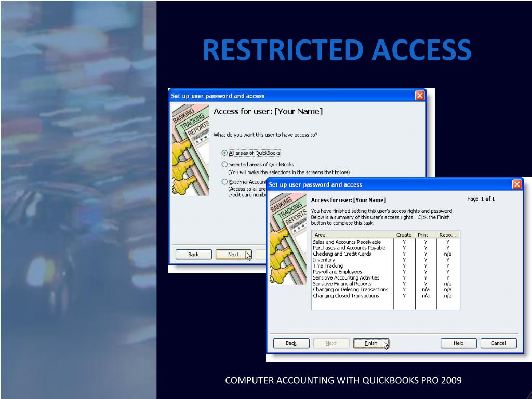Select External Accountant radio option
The width and height of the screenshot is (532, 399).
pos(224,182)
